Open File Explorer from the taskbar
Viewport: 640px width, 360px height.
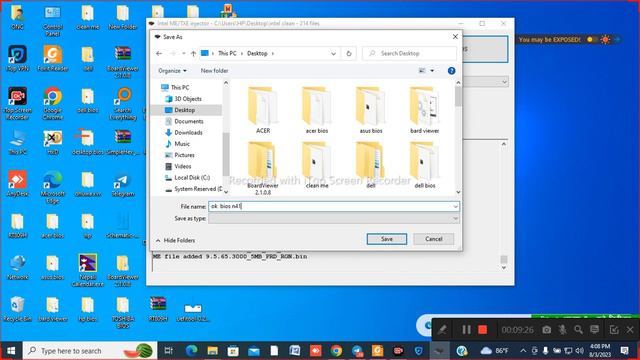[x=212, y=351]
